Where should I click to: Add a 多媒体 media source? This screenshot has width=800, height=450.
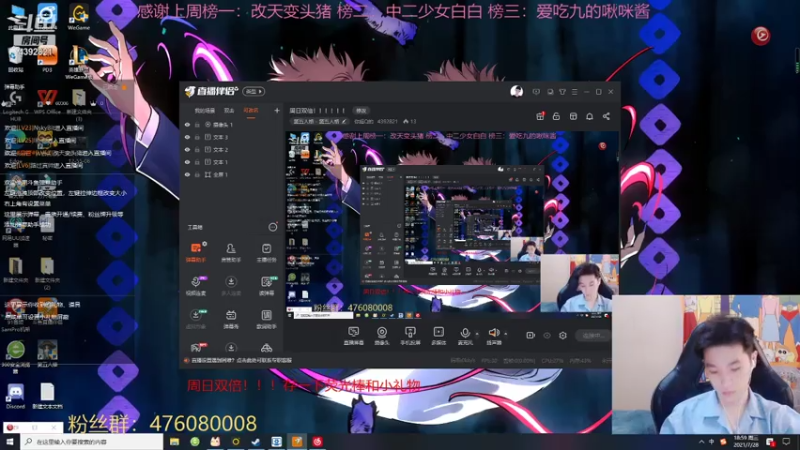pos(438,336)
